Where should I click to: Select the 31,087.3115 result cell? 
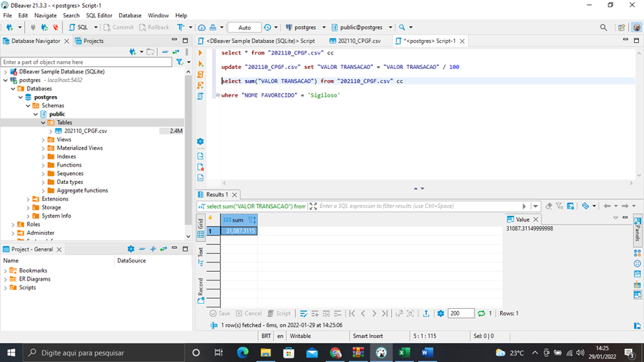click(x=239, y=231)
